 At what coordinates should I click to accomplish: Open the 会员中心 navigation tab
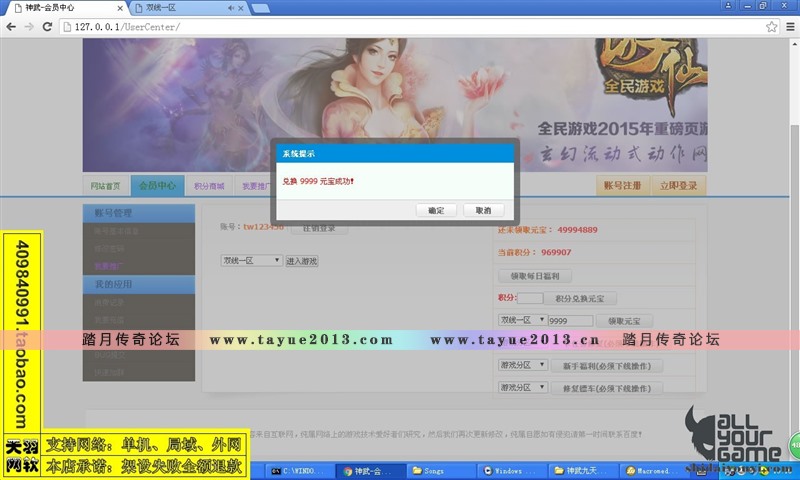(157, 185)
